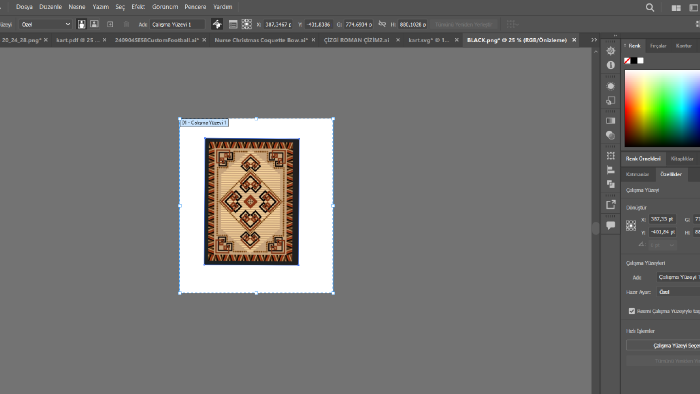The image size is (700, 394).
Task: Open the arrange documents layout dropdown
Action: coord(676,8)
